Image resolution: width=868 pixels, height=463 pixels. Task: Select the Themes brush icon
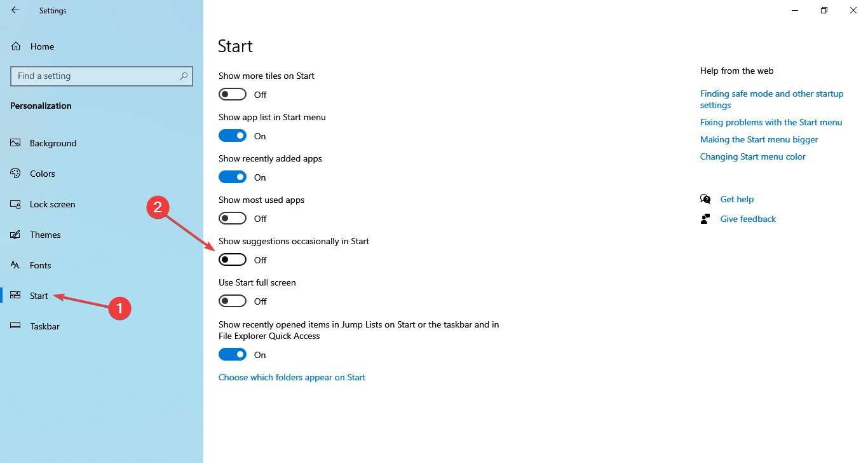pyautogui.click(x=15, y=234)
